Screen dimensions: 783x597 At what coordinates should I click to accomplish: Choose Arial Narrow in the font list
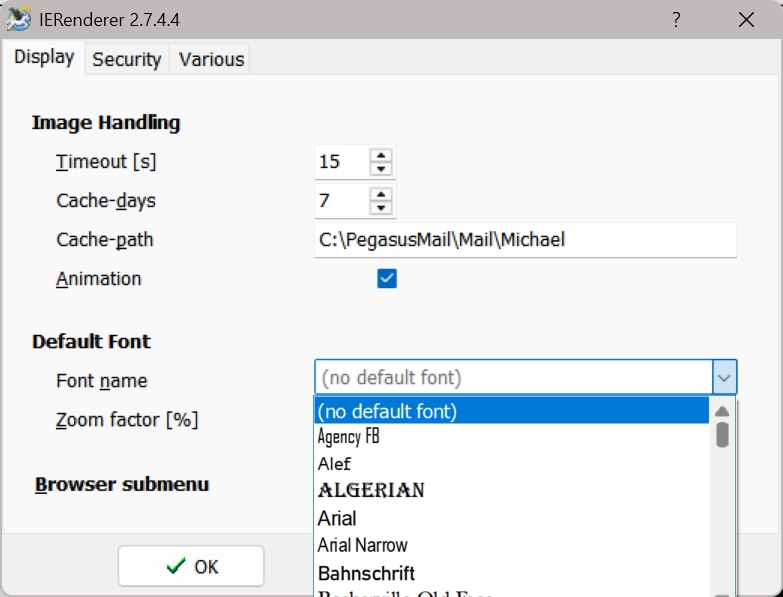(x=512, y=545)
